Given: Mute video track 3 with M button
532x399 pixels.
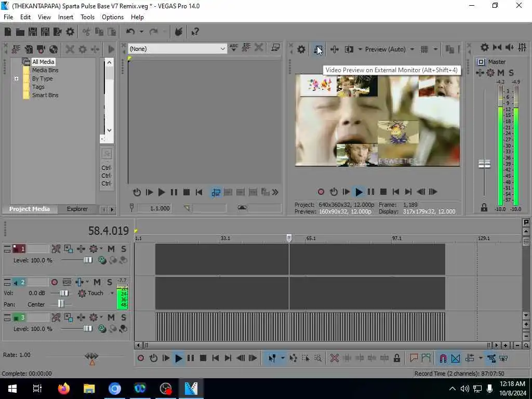Looking at the screenshot, I should (x=111, y=317).
